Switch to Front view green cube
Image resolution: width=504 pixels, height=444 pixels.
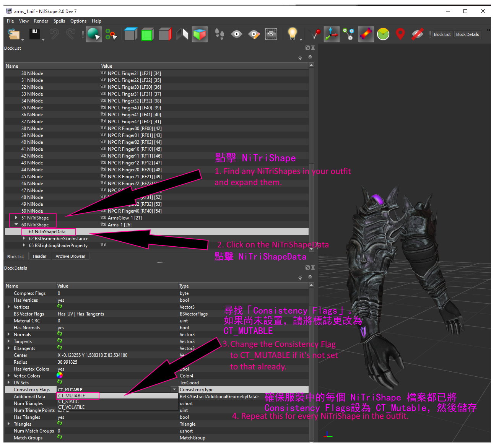(147, 34)
